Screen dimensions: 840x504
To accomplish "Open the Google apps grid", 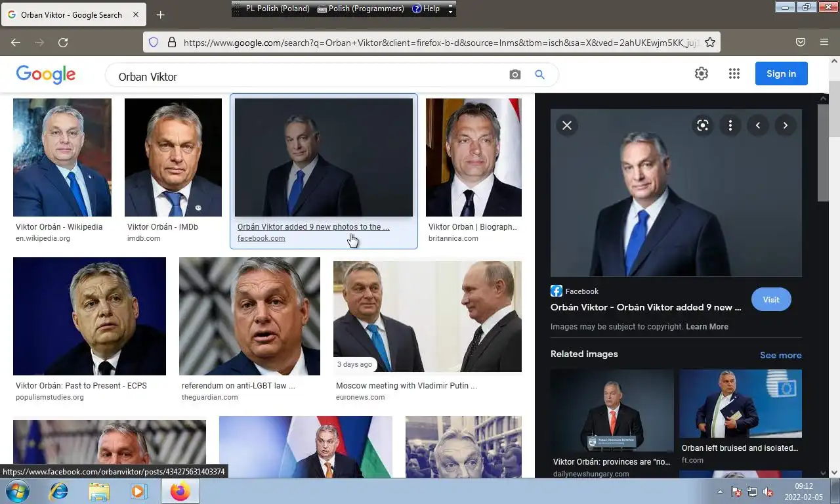I will (734, 73).
